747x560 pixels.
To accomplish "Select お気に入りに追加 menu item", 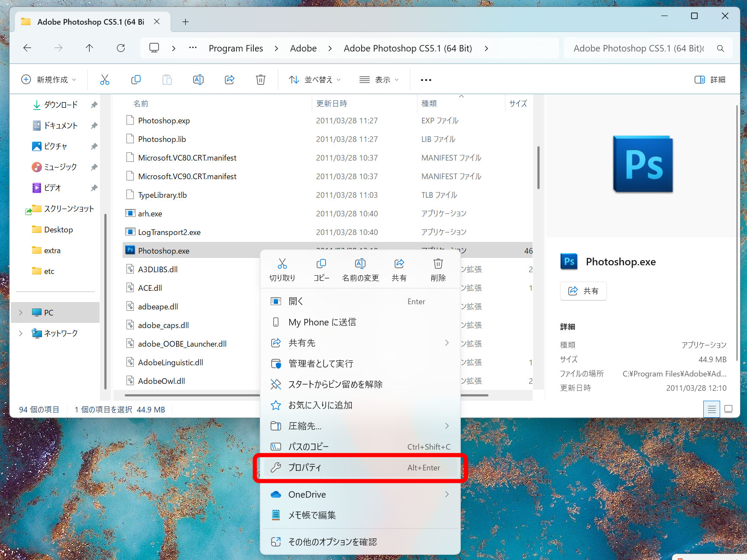I will click(360, 405).
